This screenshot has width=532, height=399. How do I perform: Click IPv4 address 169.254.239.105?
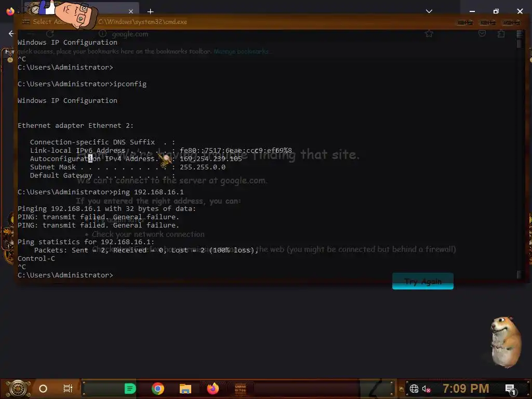coord(211,158)
